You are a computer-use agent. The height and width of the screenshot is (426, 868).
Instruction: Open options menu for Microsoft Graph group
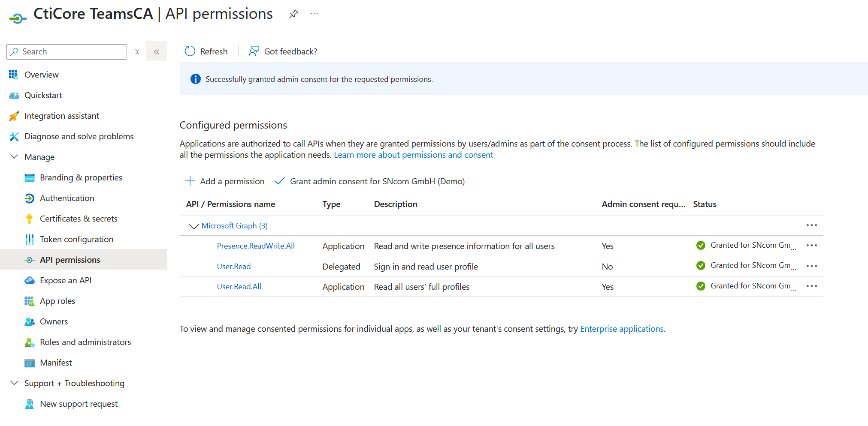811,225
